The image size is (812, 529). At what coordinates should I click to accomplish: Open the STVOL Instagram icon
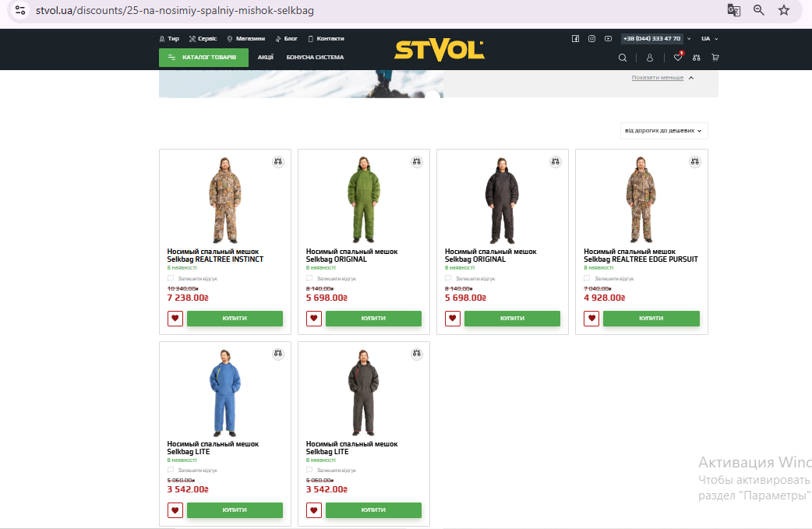coord(591,38)
